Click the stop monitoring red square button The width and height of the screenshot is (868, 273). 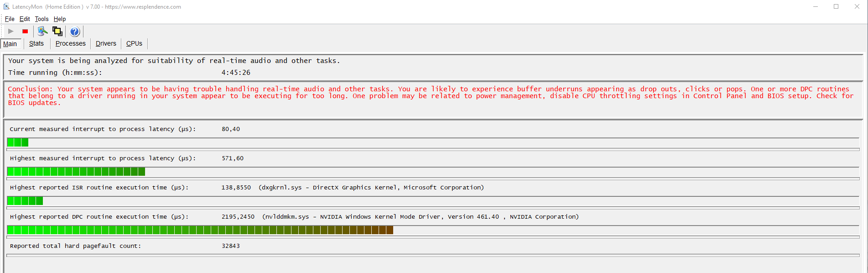pos(25,31)
